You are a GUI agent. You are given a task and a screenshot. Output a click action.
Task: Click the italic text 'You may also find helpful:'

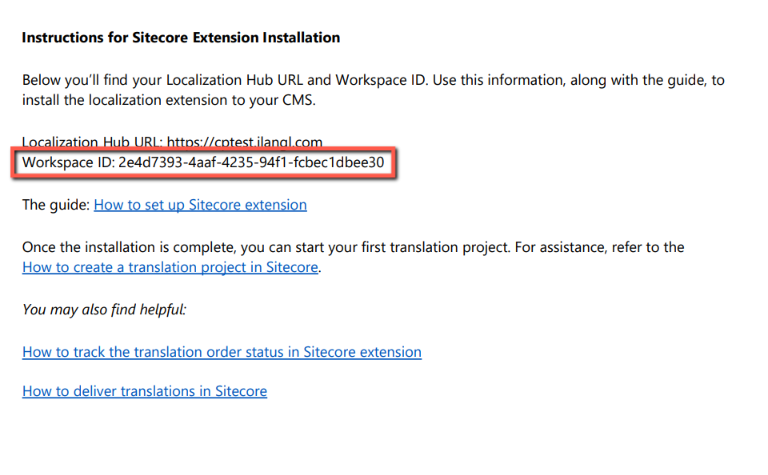pyautogui.click(x=104, y=309)
